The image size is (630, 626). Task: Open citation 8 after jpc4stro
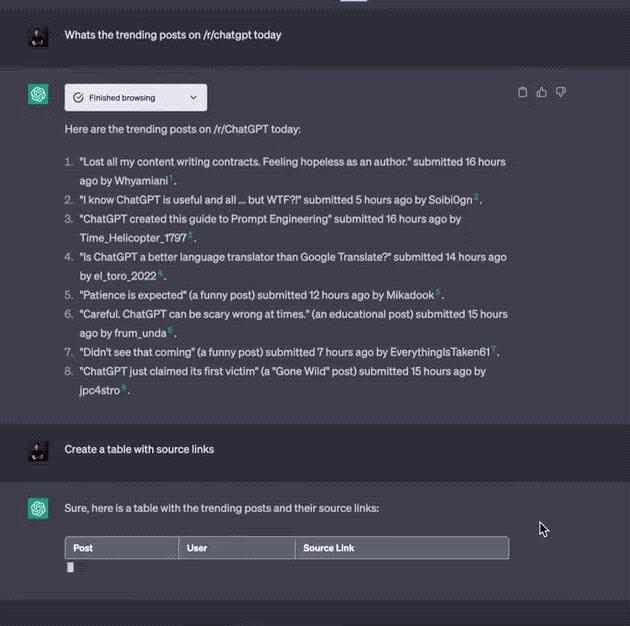click(124, 387)
